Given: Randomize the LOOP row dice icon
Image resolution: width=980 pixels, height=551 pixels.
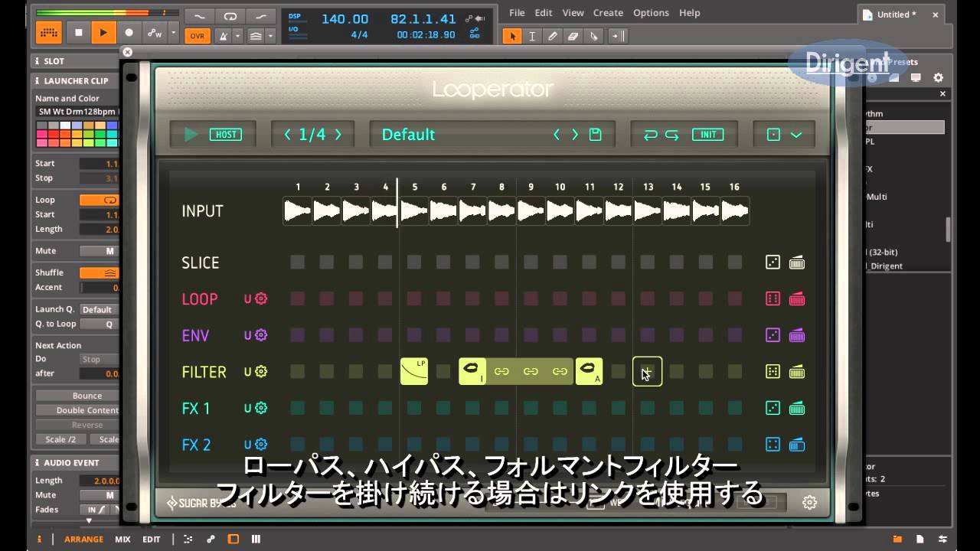Looking at the screenshot, I should point(773,298).
